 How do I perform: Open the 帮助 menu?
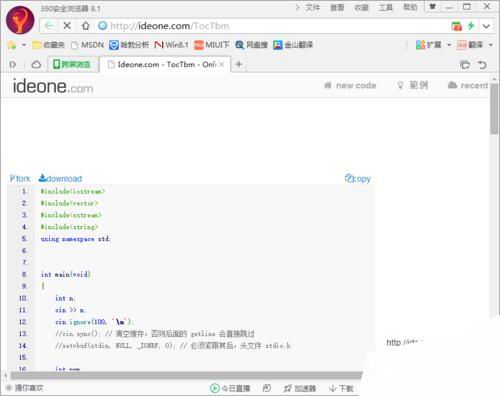pyautogui.click(x=410, y=7)
